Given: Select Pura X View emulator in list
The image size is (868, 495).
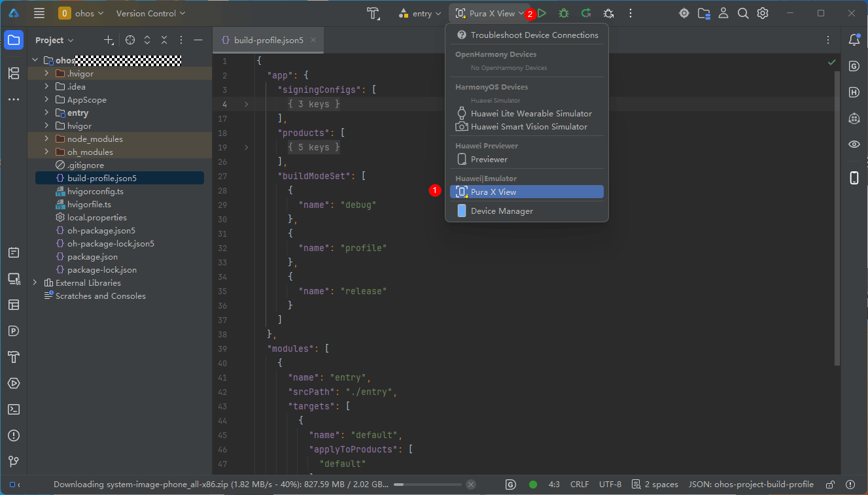Looking at the screenshot, I should [x=527, y=192].
